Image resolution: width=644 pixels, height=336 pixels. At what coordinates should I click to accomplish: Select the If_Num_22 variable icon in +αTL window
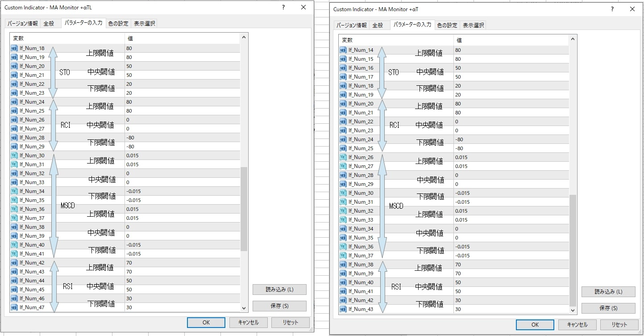tap(14, 84)
